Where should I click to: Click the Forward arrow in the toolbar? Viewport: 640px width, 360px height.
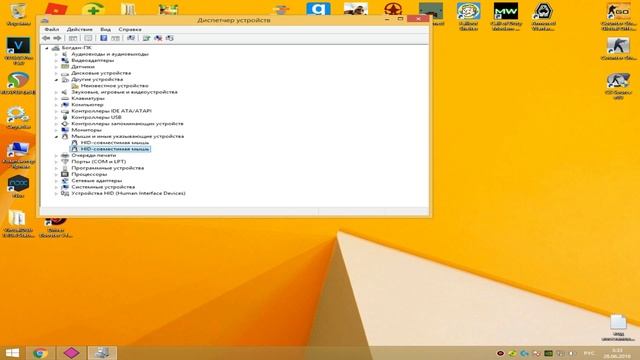click(58, 38)
